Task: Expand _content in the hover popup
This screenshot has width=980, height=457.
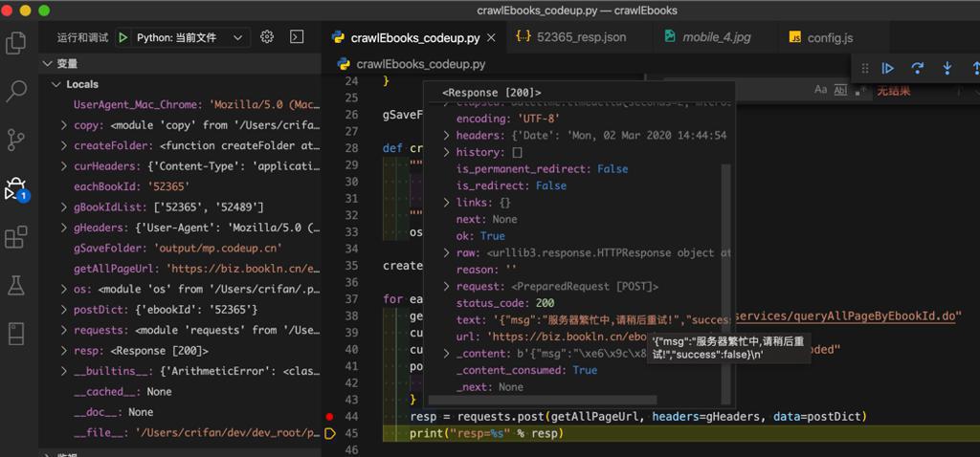Action: pyautogui.click(x=446, y=354)
